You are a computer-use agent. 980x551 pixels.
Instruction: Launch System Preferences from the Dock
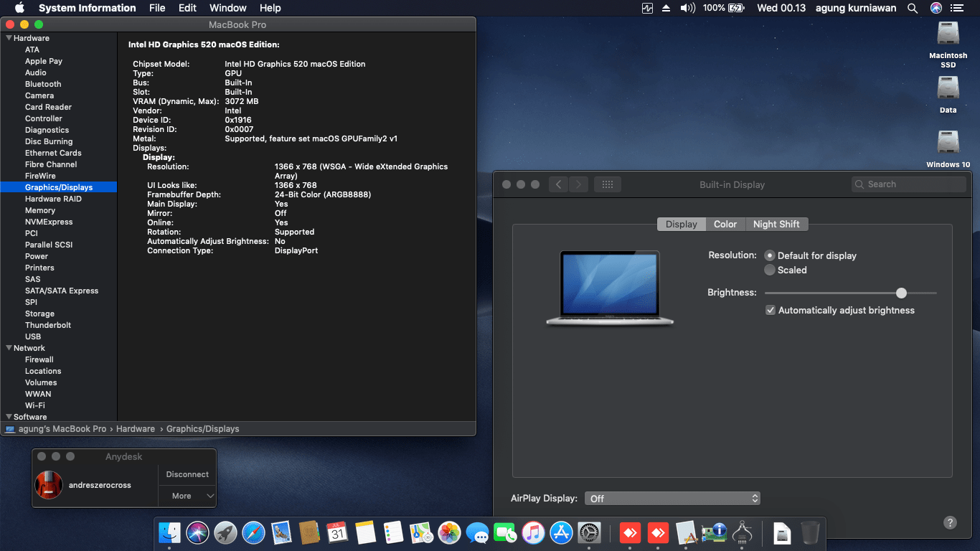(x=589, y=532)
